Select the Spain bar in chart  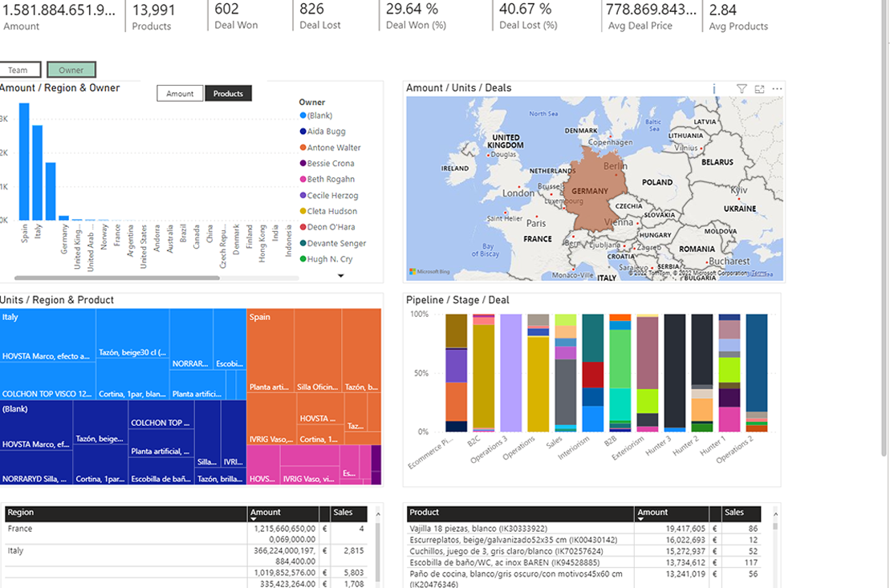click(x=24, y=162)
